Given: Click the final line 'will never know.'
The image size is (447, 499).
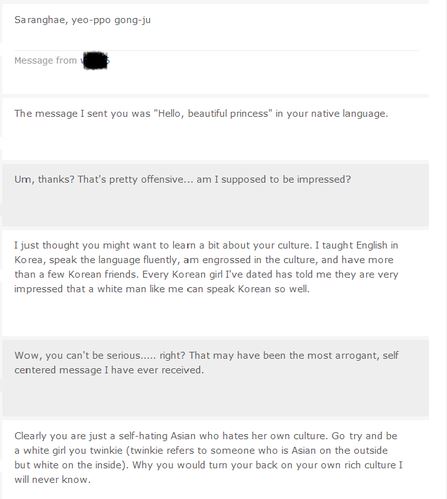Looking at the screenshot, I should 52,480.
